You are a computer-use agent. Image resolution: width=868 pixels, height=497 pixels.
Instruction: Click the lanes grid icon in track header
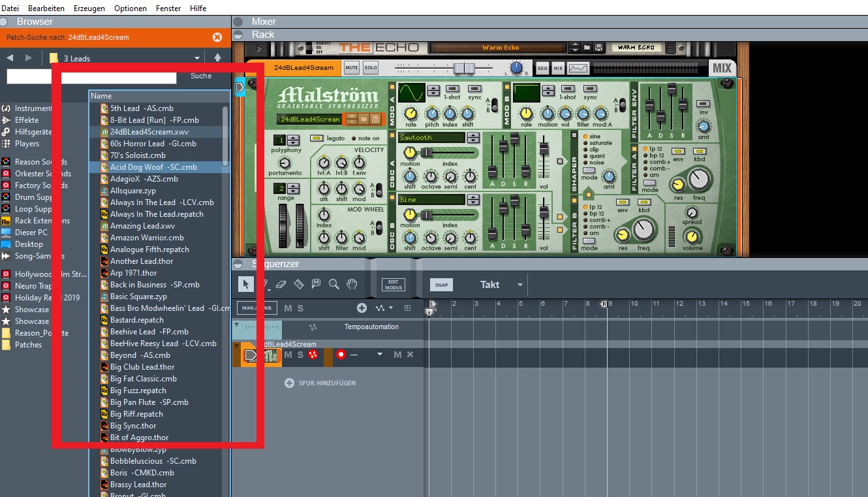click(408, 308)
